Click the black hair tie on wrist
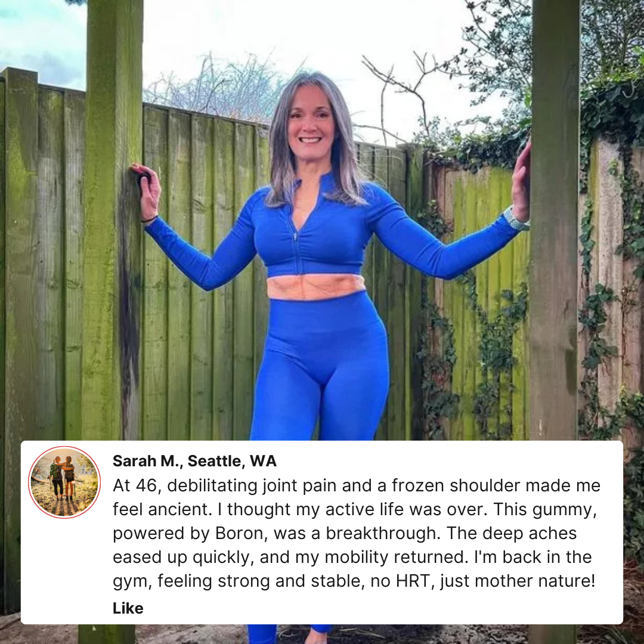 click(x=150, y=219)
